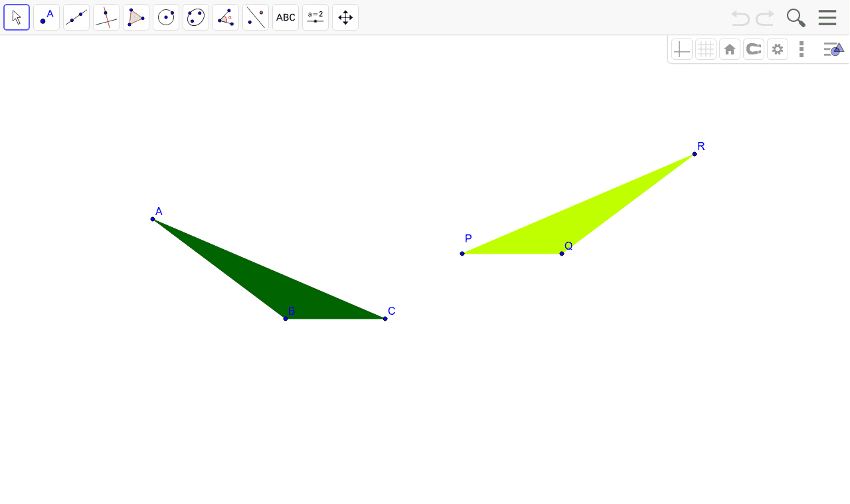This screenshot has width=850, height=504.
Task: Open point capturing magnet options
Action: coord(754,49)
